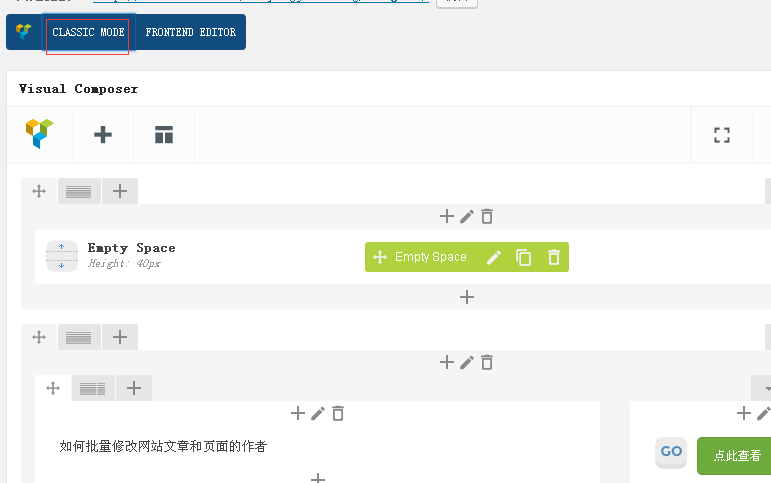Click the Visual Composer cube logo in the toolbar
Viewport: 771px width, 483px height.
[40, 134]
